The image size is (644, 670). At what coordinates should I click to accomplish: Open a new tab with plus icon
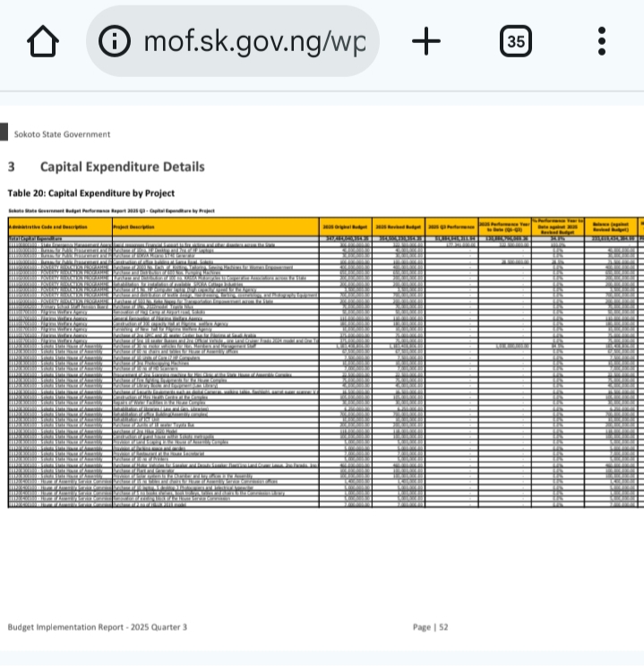[x=426, y=41]
